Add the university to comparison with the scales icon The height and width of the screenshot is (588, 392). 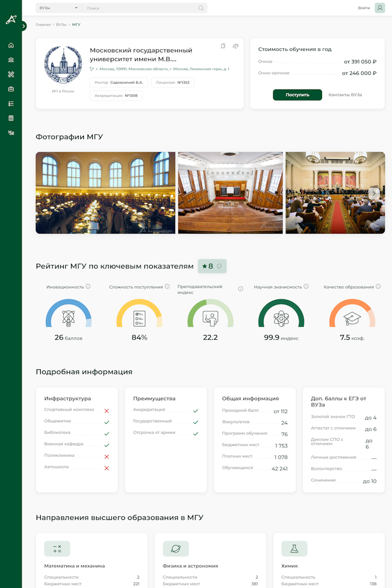(236, 46)
